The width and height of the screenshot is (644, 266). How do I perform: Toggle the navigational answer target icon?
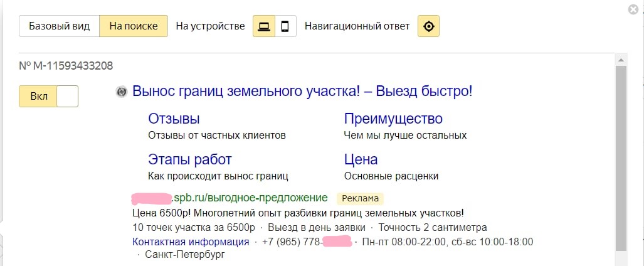click(x=428, y=26)
